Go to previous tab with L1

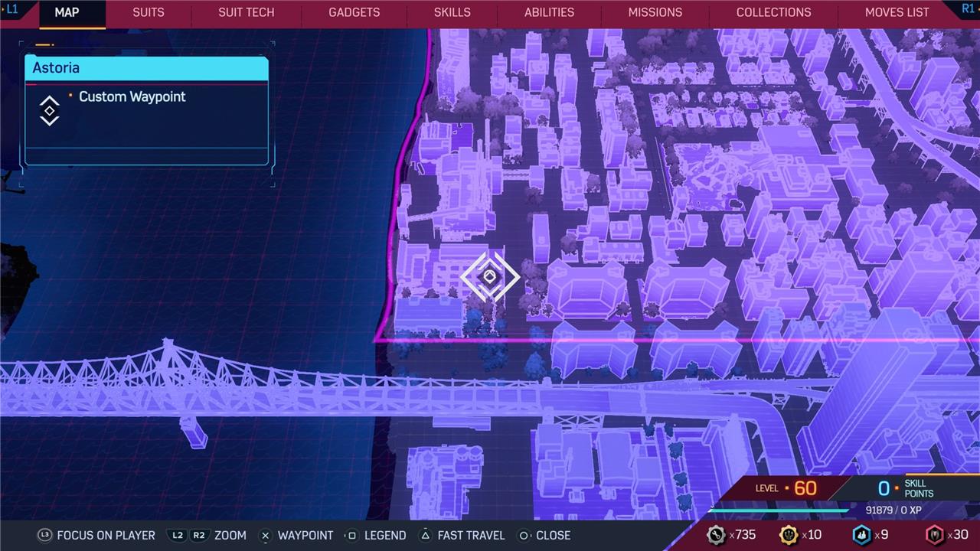[x=12, y=10]
